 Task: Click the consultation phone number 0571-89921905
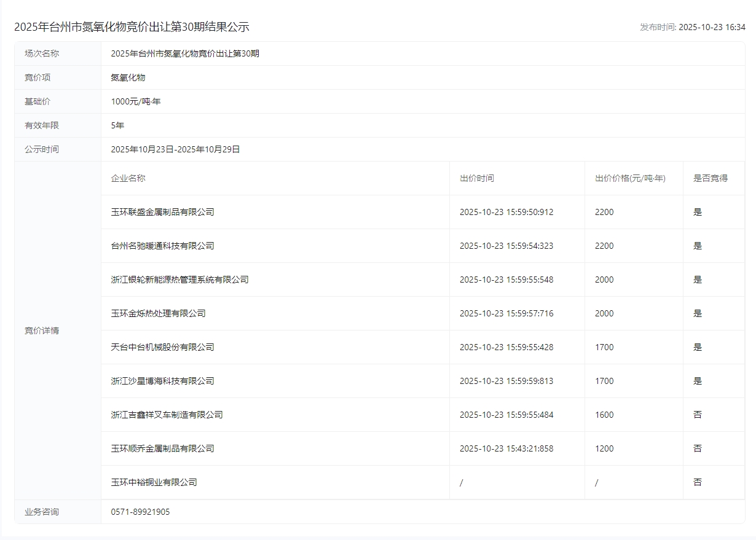tap(140, 512)
